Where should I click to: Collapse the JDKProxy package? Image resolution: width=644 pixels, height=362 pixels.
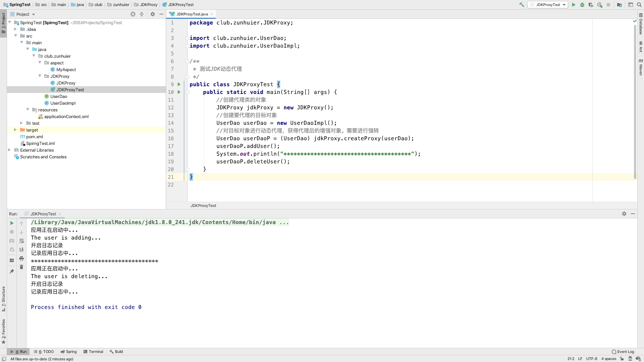[40, 76]
